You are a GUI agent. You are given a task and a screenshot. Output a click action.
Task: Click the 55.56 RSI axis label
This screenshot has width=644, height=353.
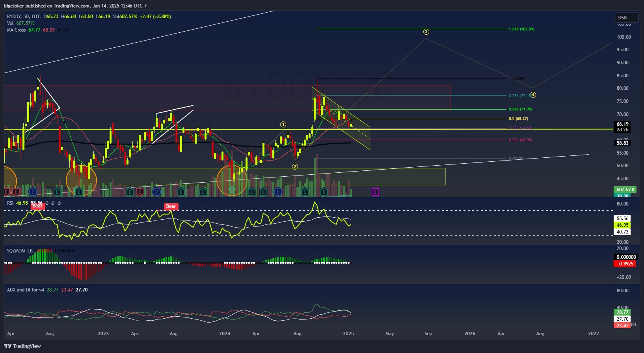(623, 219)
